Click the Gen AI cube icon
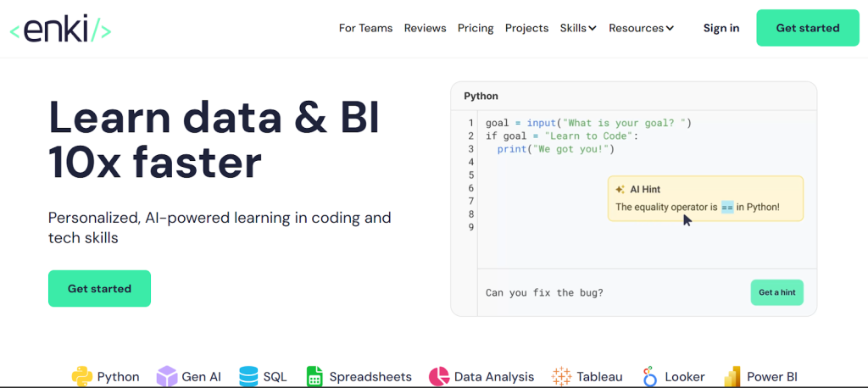Image resolution: width=868 pixels, height=388 pixels. pos(167,376)
